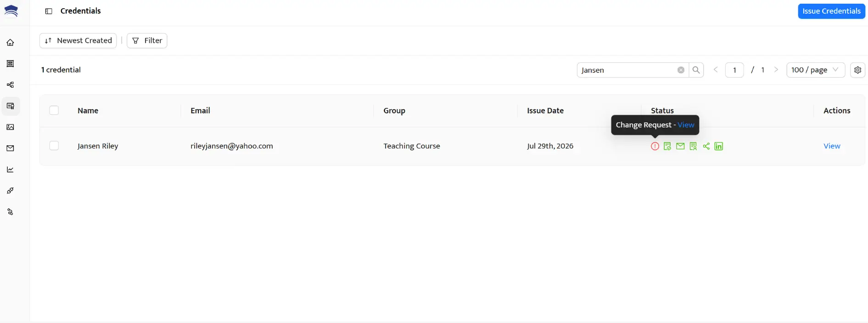Toggle the sidebar collapse icon near Credentials

(x=49, y=11)
